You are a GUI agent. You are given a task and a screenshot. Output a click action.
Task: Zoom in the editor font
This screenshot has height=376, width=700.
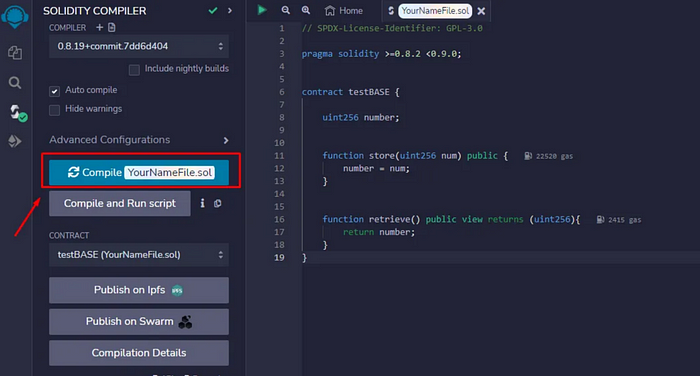pyautogui.click(x=306, y=10)
